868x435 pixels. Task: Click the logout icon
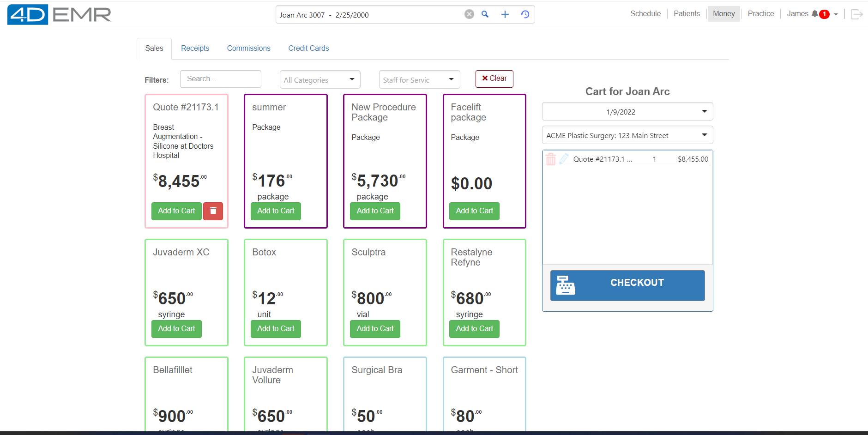click(857, 14)
